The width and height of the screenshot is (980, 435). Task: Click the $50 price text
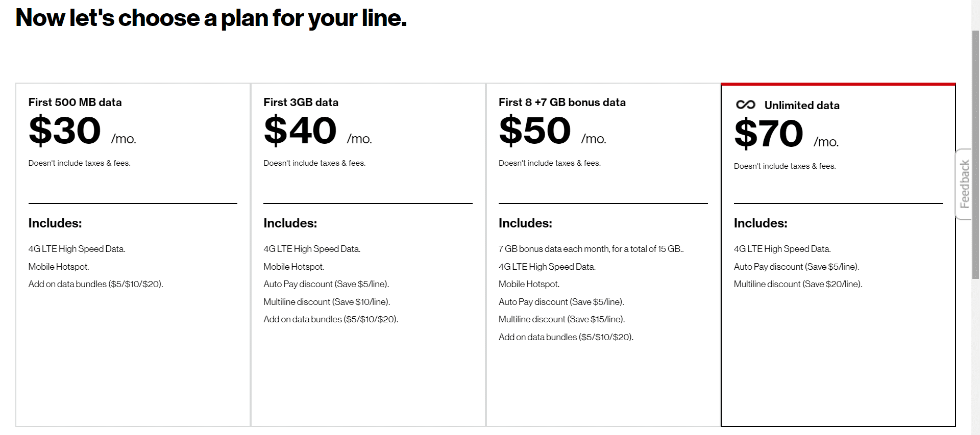[x=535, y=131]
